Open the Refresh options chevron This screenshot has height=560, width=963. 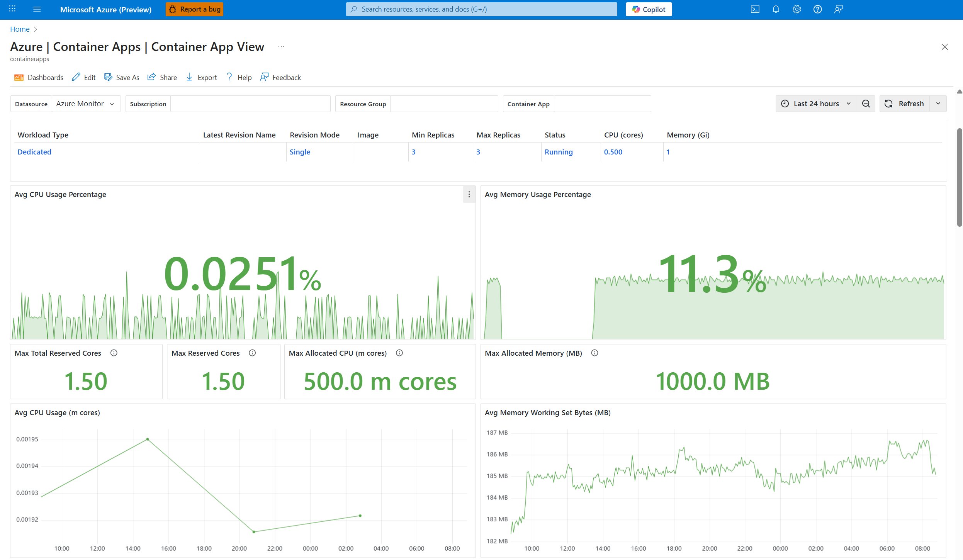click(939, 104)
